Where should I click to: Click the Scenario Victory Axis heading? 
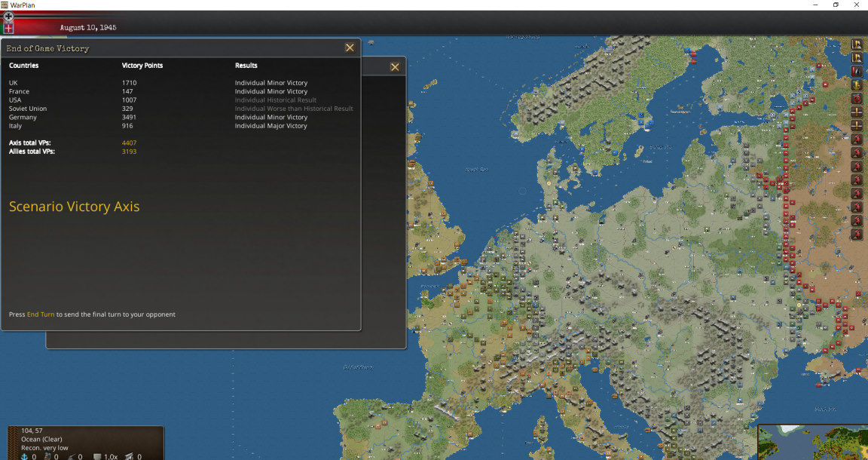pyautogui.click(x=74, y=207)
